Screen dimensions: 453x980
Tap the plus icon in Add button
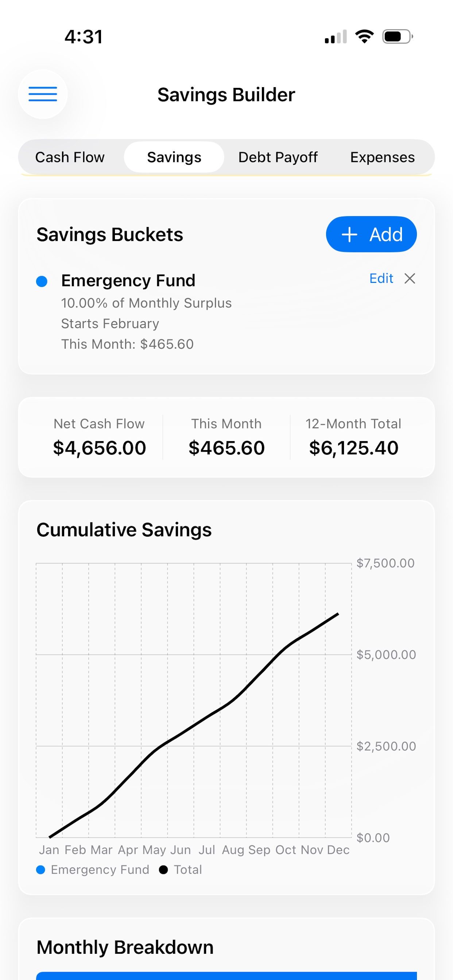tap(349, 234)
